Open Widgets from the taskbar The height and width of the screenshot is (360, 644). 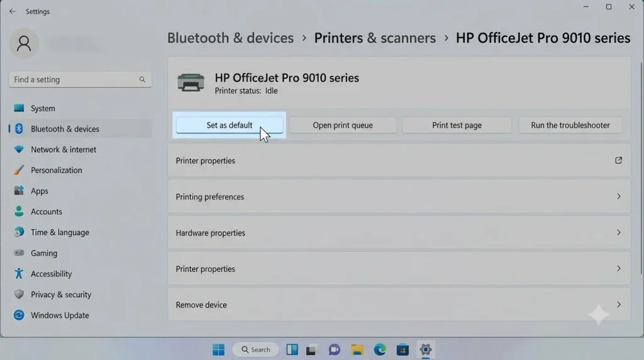pyautogui.click(x=292, y=350)
